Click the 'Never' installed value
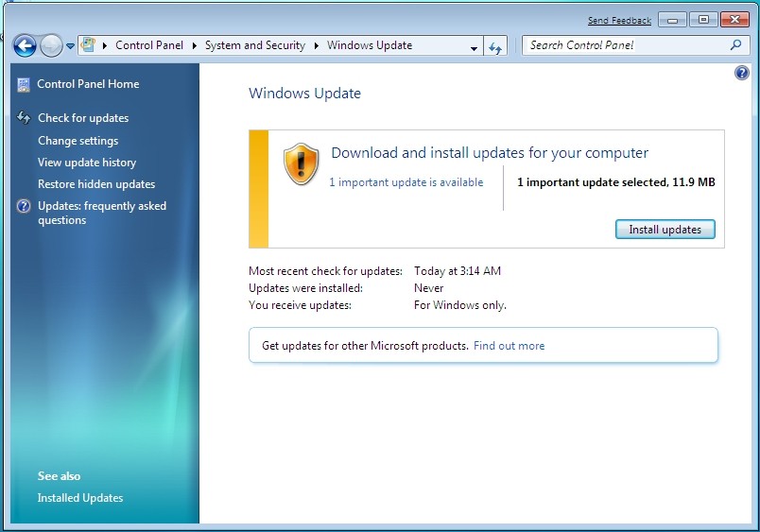This screenshot has height=532, width=760. click(428, 288)
